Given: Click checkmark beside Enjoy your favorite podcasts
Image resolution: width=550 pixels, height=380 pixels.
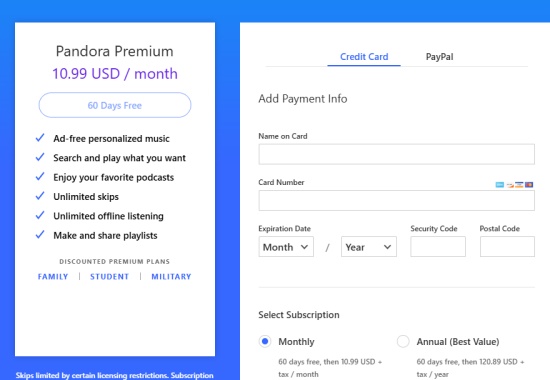Looking at the screenshot, I should point(40,176).
